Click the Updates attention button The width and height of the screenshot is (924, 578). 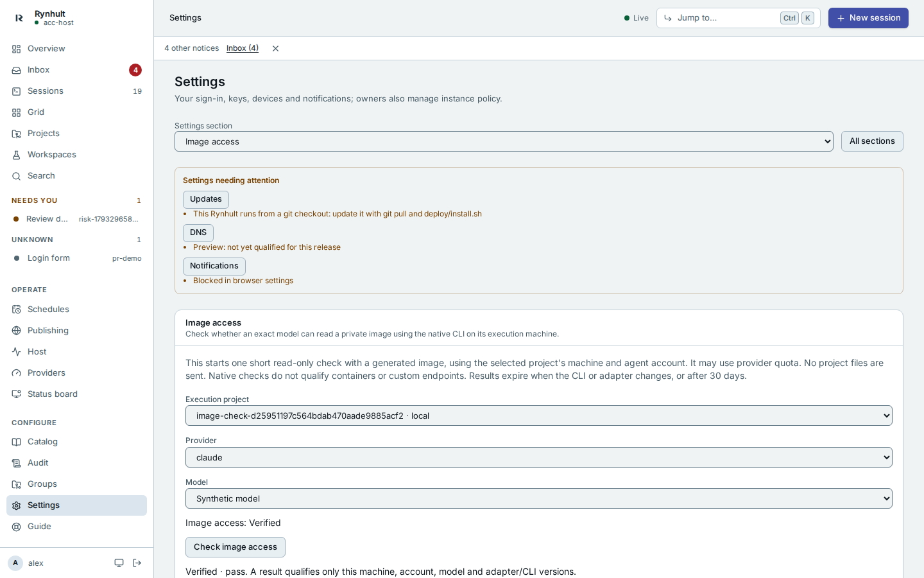click(x=206, y=199)
